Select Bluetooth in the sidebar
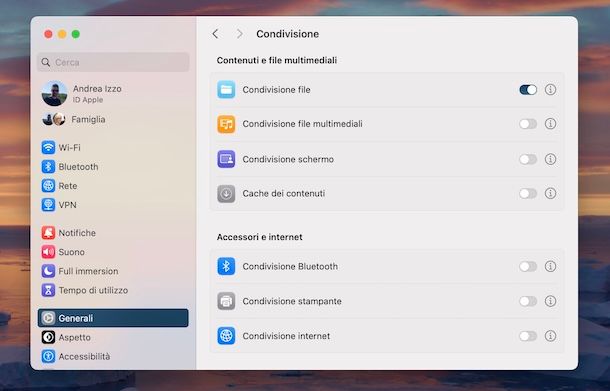Screen dimensions: 610x391 click(113, 167)
